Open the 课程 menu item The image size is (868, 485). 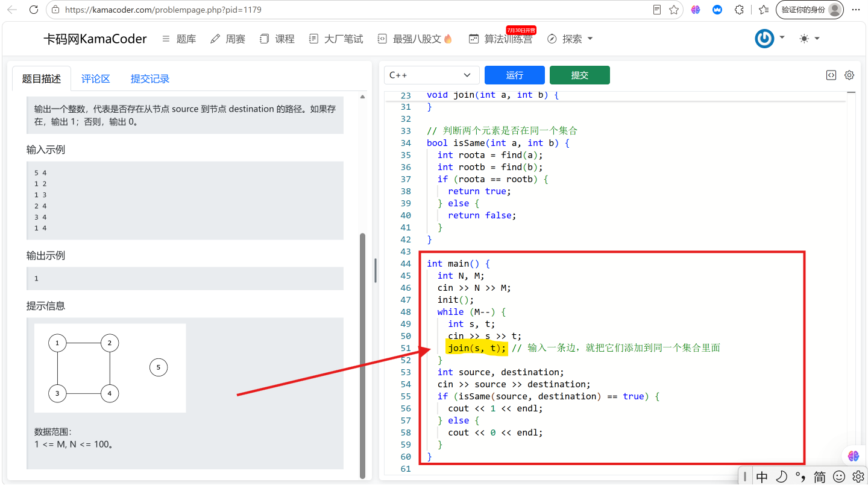coord(277,39)
